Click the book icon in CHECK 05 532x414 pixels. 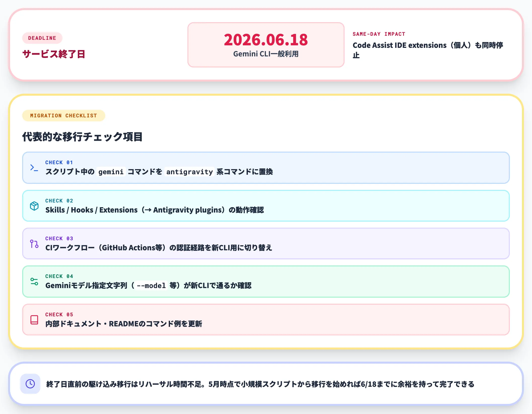pos(34,320)
